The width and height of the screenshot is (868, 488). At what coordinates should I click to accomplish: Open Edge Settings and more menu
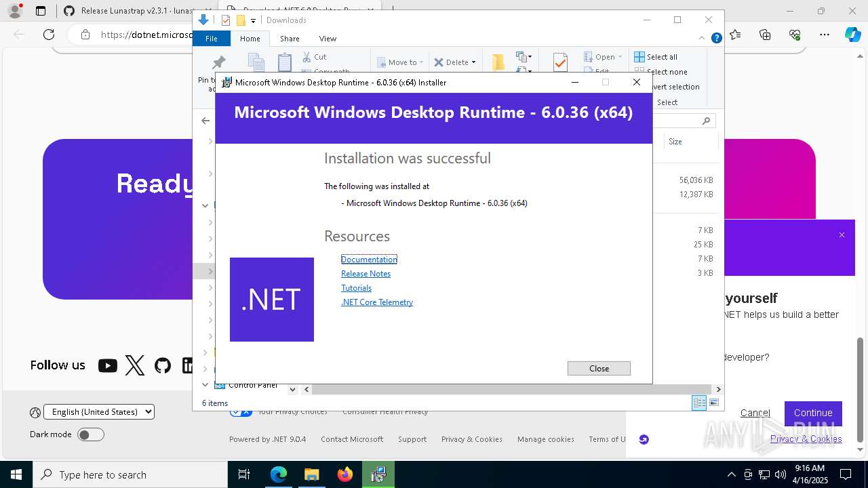pyautogui.click(x=825, y=35)
